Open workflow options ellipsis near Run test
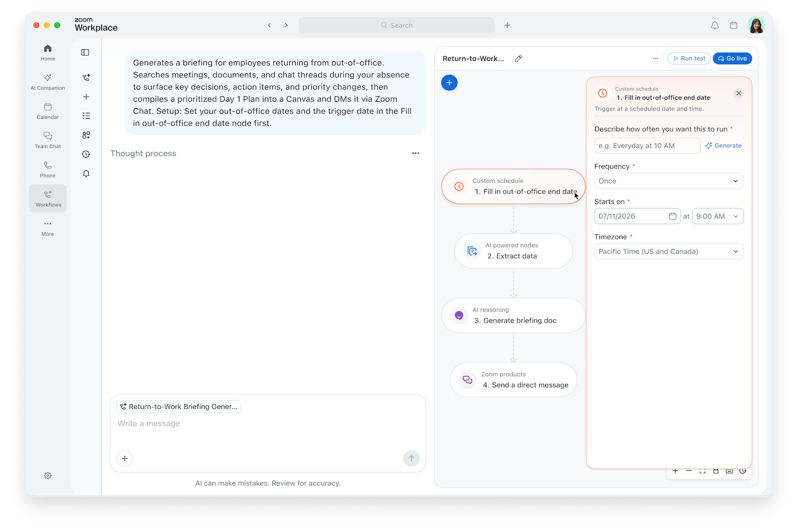798x532 pixels. (x=655, y=58)
